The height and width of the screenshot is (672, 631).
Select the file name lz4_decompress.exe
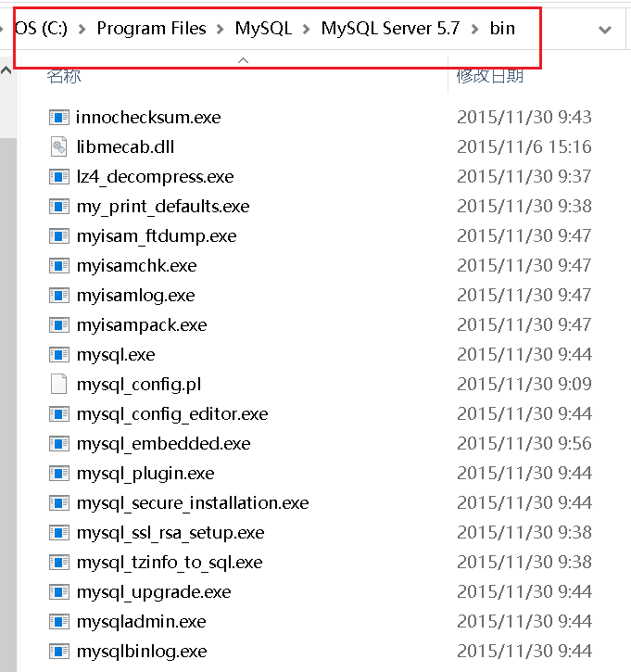[x=155, y=176]
